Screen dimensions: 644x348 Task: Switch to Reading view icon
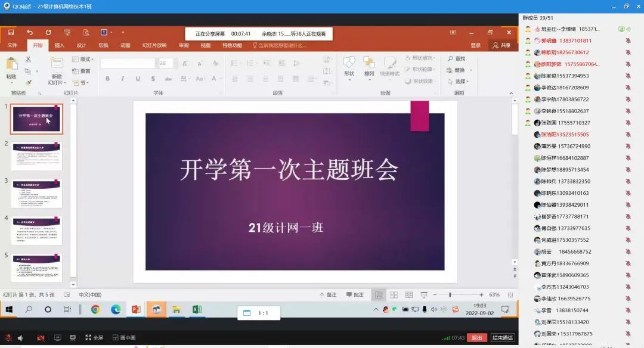click(408, 294)
